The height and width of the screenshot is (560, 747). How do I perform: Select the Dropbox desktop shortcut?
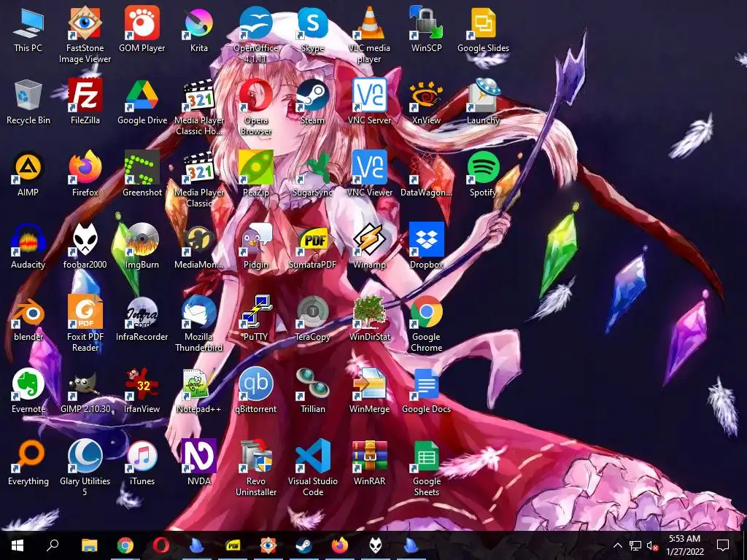click(426, 246)
